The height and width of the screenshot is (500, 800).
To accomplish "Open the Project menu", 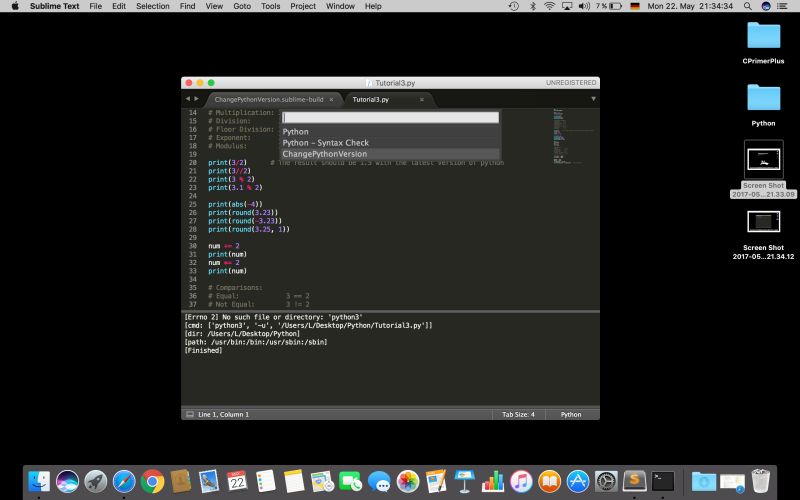I will (x=303, y=6).
